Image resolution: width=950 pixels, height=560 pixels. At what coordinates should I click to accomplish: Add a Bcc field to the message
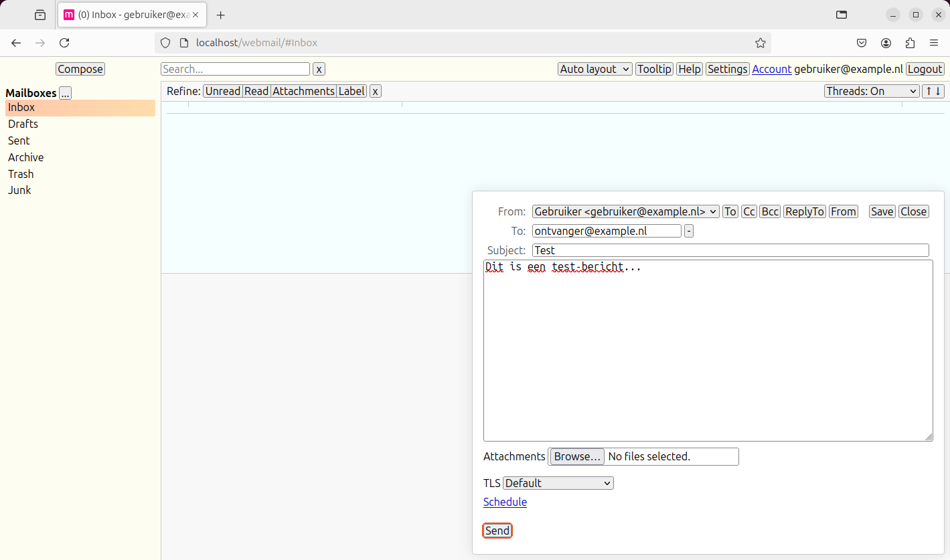coord(770,211)
